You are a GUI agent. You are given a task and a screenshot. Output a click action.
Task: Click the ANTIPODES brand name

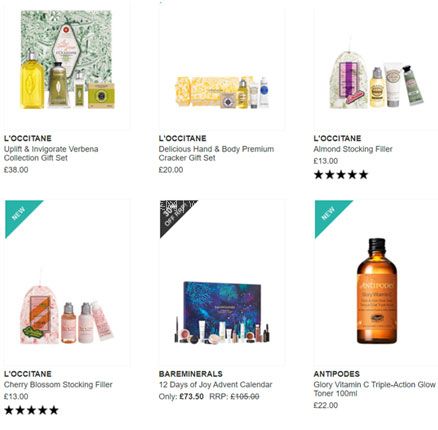[337, 374]
